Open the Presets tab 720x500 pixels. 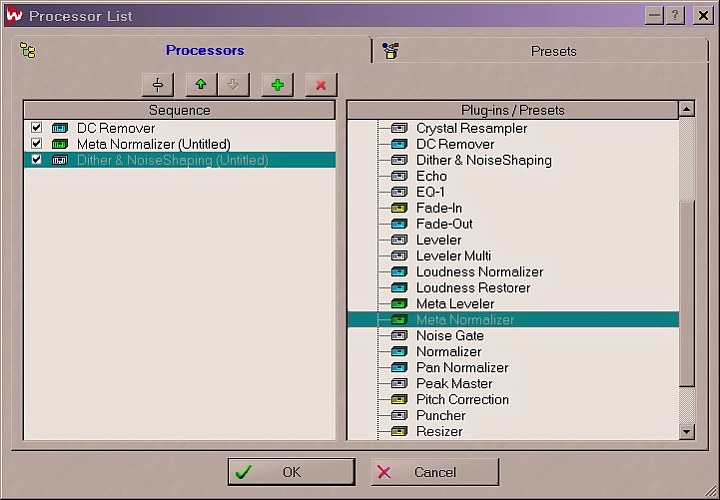pyautogui.click(x=540, y=51)
